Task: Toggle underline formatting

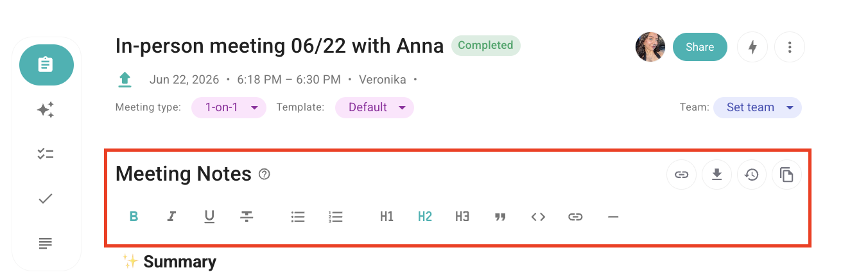Action: tap(209, 217)
